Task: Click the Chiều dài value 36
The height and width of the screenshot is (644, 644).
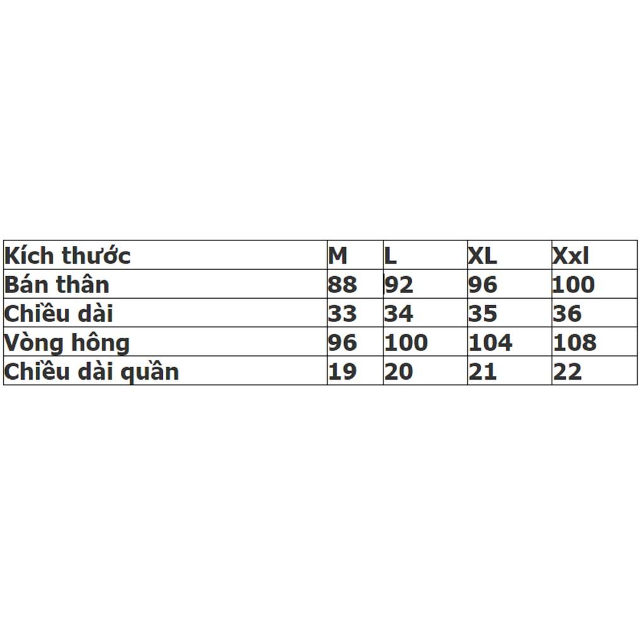Action: (x=595, y=313)
